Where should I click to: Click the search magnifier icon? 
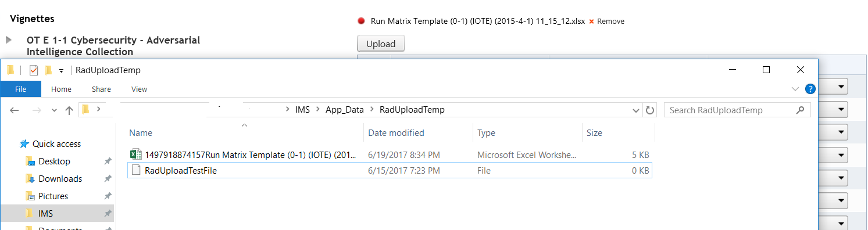[x=800, y=110]
